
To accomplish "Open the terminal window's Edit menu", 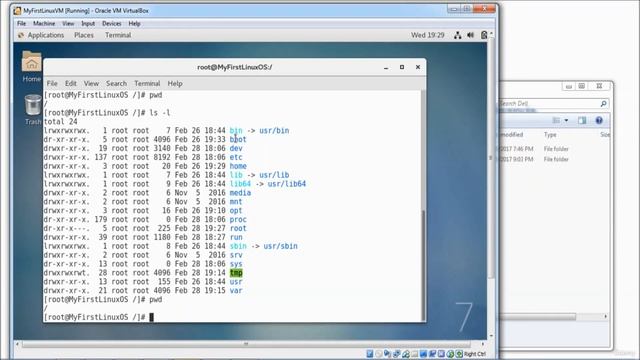I will tap(71, 83).
